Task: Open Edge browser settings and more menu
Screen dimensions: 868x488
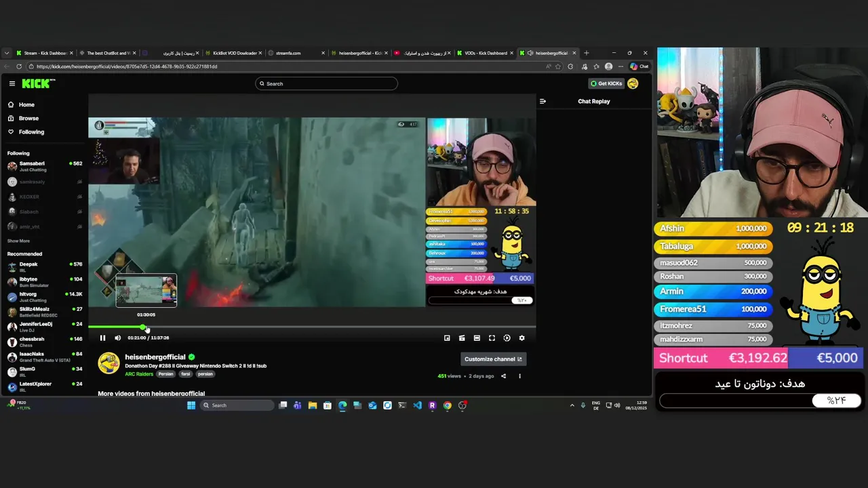Action: point(620,66)
